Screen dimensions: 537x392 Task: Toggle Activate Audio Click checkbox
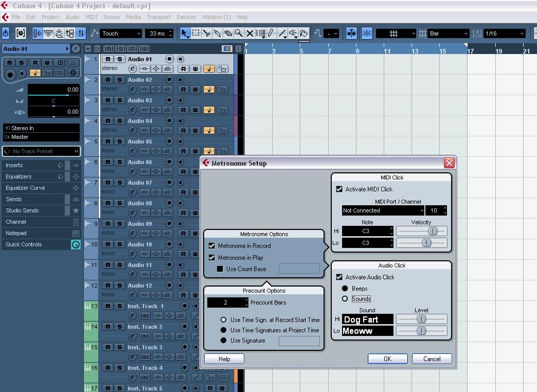pyautogui.click(x=339, y=277)
